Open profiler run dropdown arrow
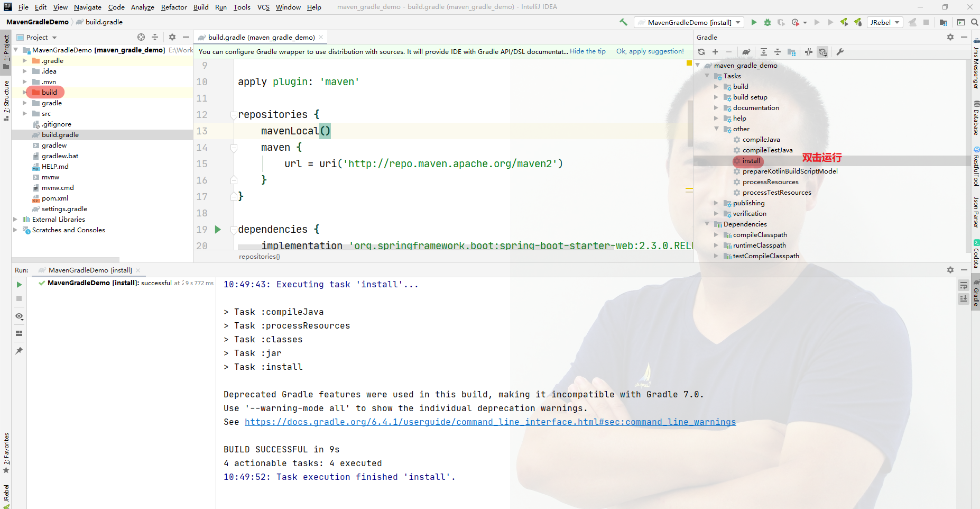 click(805, 22)
